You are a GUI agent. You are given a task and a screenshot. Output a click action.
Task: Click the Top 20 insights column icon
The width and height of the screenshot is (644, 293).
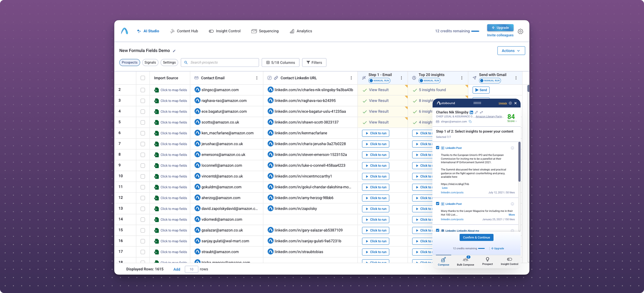pos(414,78)
